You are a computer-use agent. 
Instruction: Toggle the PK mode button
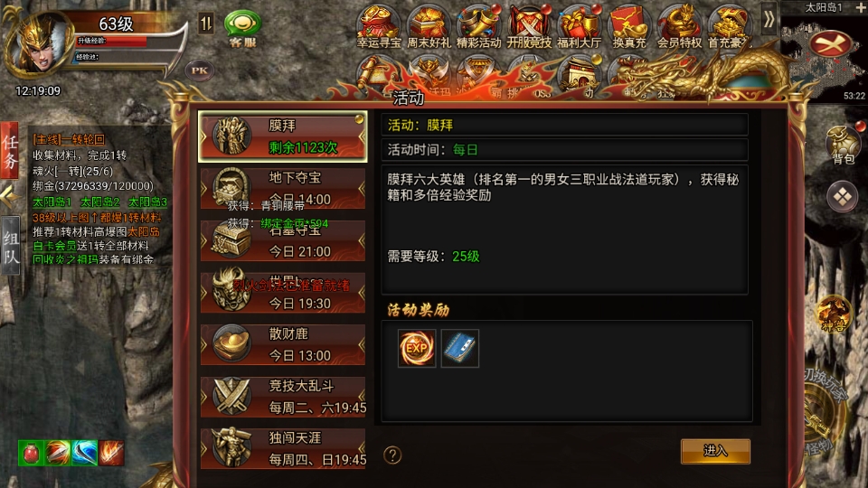point(199,70)
